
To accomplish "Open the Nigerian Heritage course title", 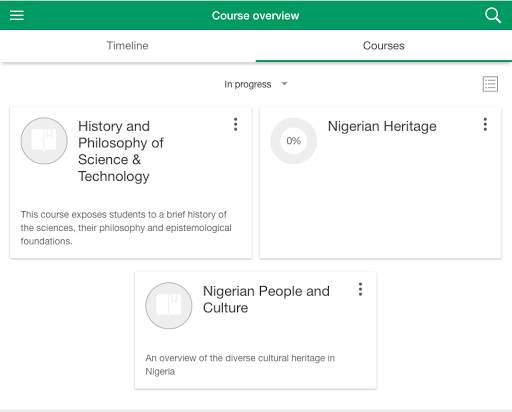I will (382, 126).
